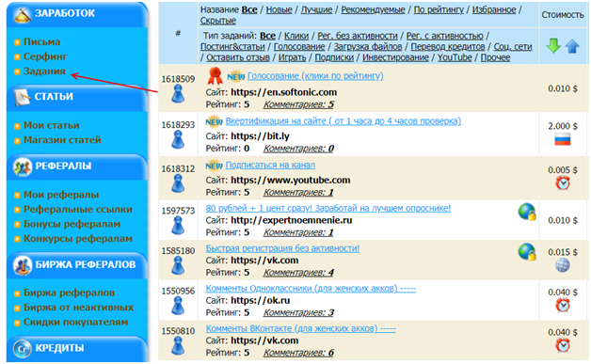The height and width of the screenshot is (364, 591).
Task: Filter task type Перевод кредитов
Action: click(x=448, y=47)
